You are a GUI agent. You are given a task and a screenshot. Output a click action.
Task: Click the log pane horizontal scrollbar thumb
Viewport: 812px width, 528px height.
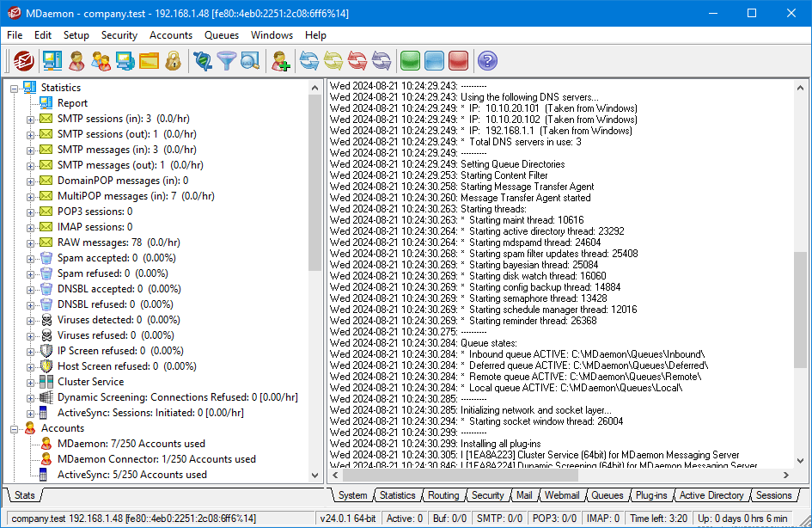click(461, 475)
